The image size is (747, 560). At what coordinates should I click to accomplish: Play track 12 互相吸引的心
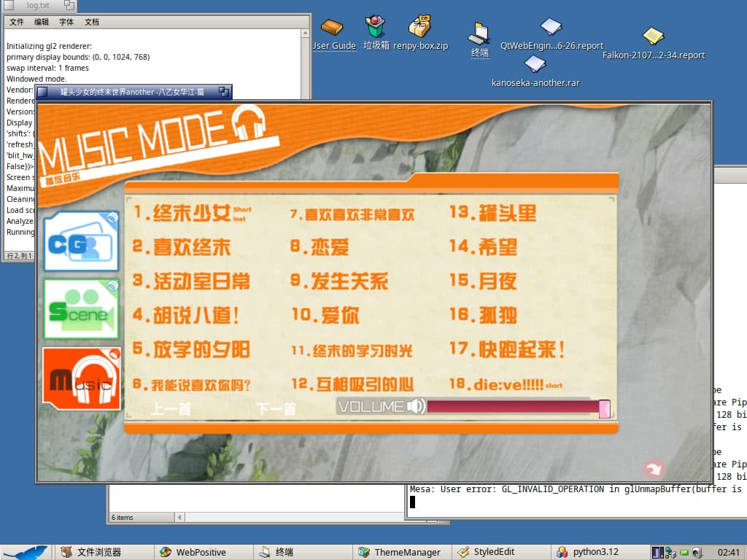click(352, 384)
